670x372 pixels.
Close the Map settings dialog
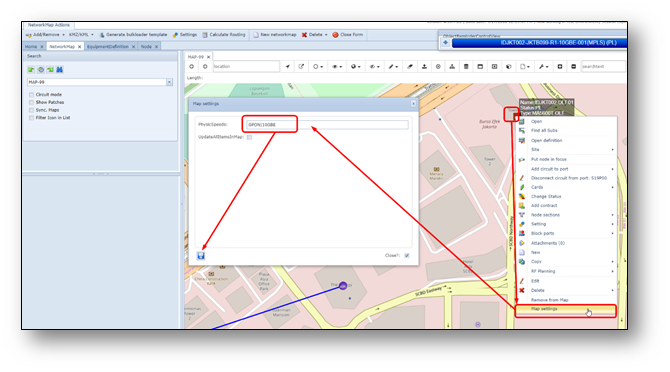point(413,103)
